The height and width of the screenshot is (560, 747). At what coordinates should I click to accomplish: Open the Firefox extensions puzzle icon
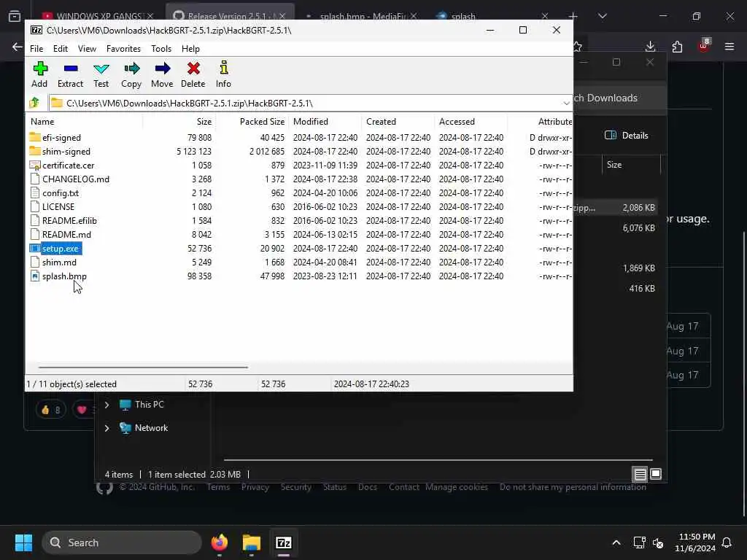tap(677, 47)
